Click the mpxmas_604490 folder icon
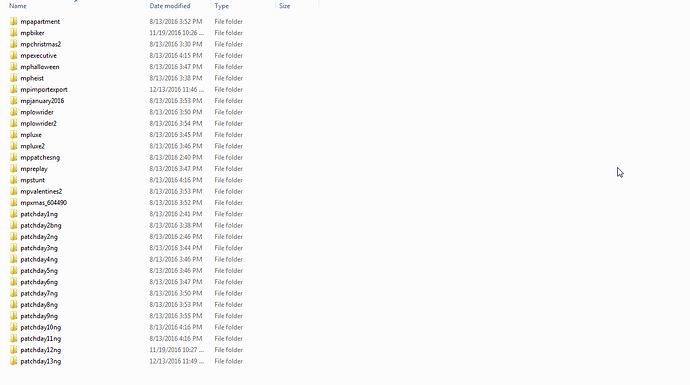The height and width of the screenshot is (385, 690). [14, 202]
